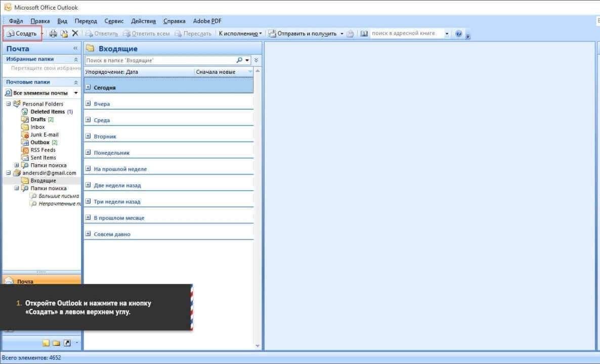
Task: Open the Справка menu
Action: 174,21
